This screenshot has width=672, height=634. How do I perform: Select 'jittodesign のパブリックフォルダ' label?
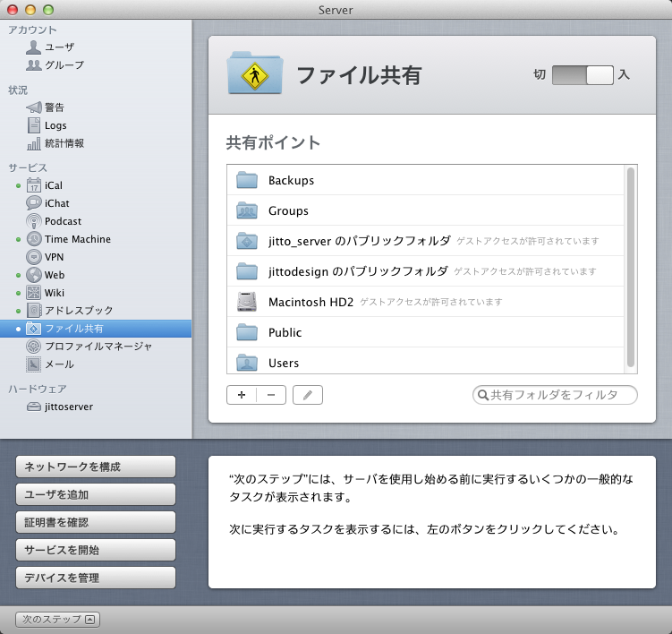358,271
